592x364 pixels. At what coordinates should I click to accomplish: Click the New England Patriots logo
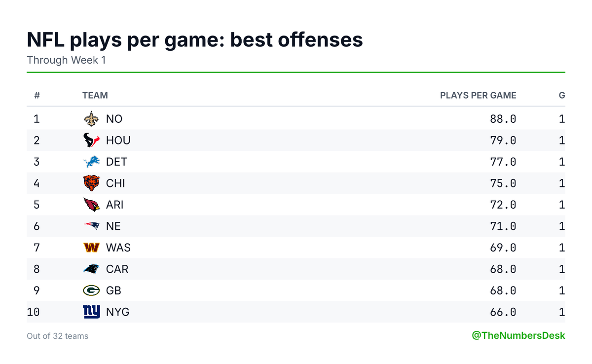(x=91, y=226)
